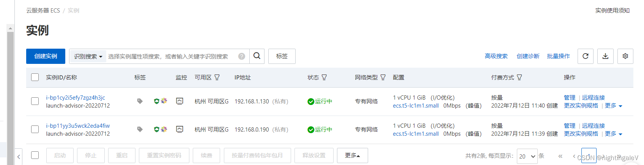Click 远程连接 for instance i-bp1cy2i5efy7zgz4h3jc
This screenshot has height=165, width=644.
pos(594,98)
